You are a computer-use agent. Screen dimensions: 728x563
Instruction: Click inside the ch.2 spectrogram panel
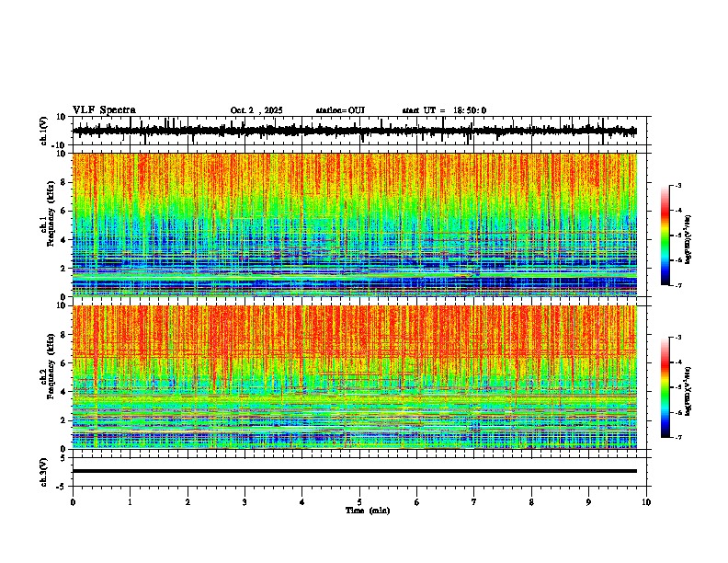point(354,377)
